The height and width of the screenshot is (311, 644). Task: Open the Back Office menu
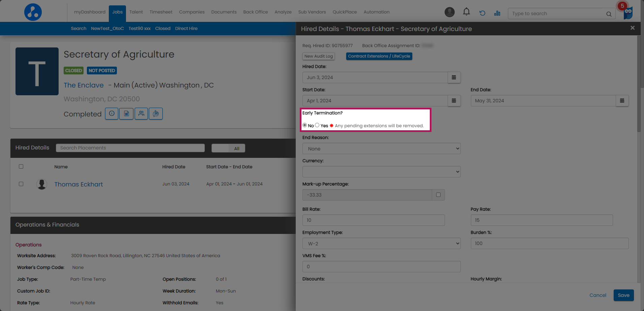(255, 12)
